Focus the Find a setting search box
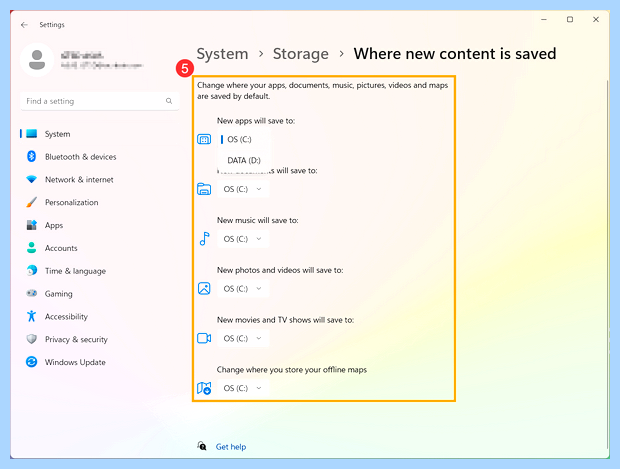The height and width of the screenshot is (469, 620). 100,101
